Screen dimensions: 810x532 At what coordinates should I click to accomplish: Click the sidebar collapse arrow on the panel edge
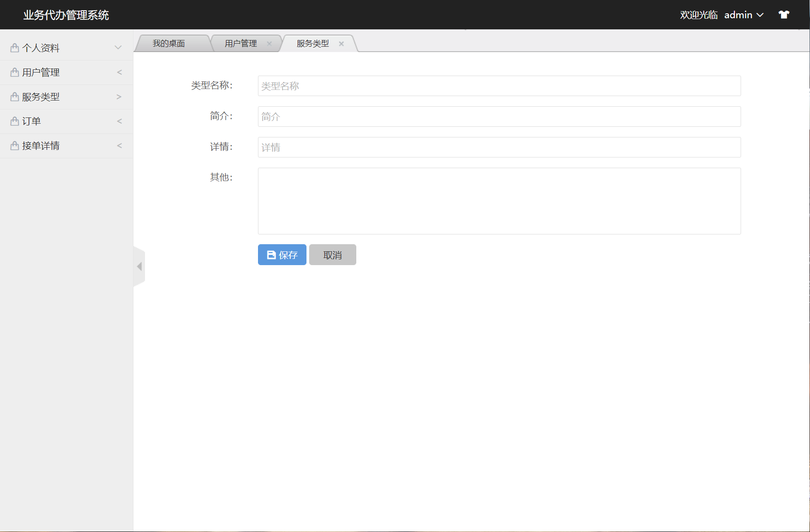coord(139,266)
